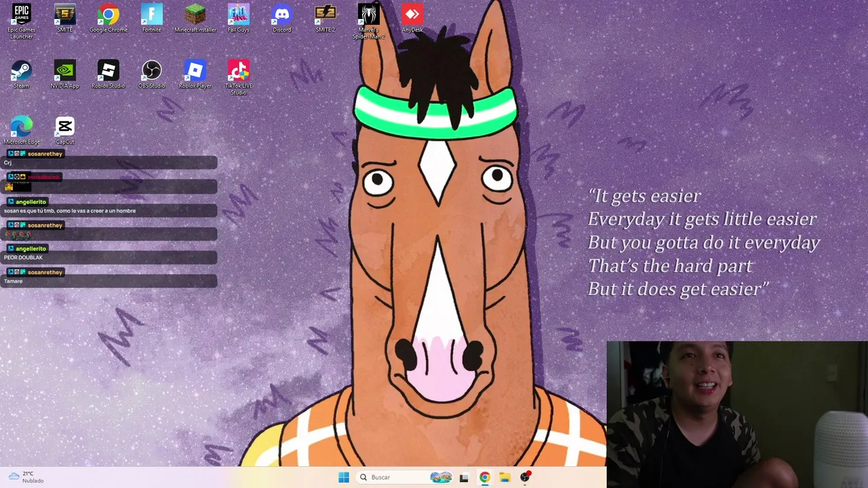Open the Windows Start menu
The image size is (868, 488).
[x=344, y=477]
